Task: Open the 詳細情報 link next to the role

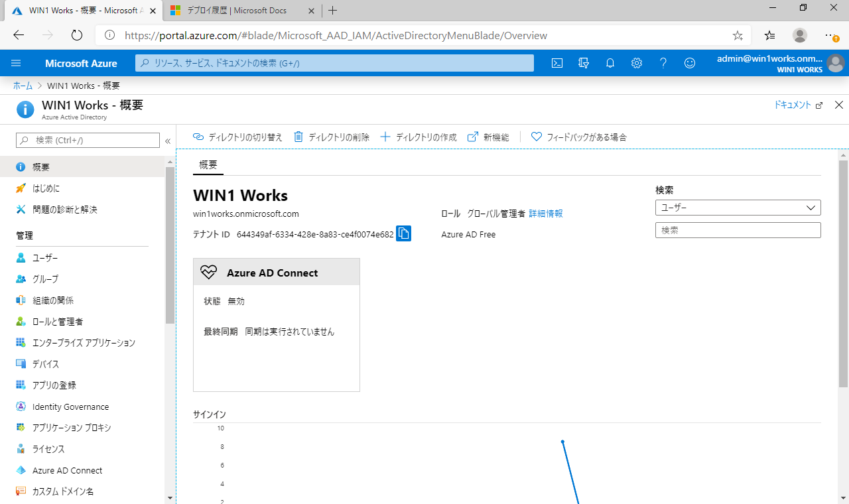Action: pyautogui.click(x=546, y=214)
